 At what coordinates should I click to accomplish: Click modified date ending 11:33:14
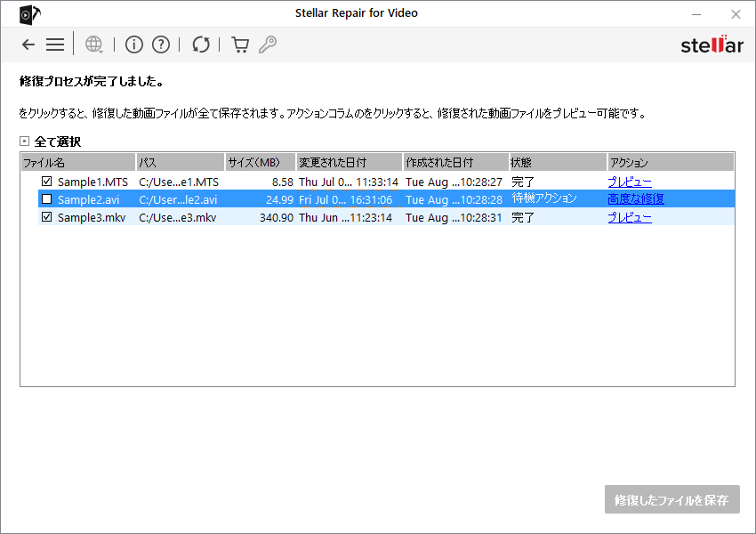pos(349,182)
